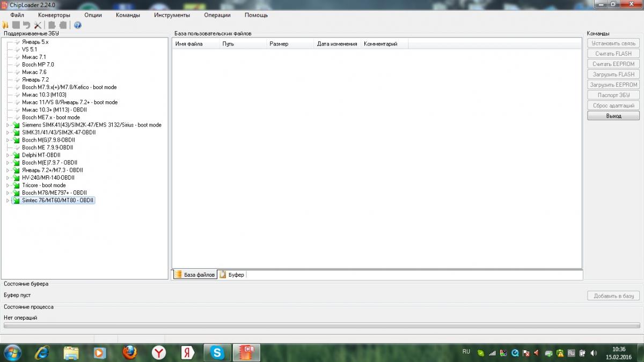Open the red Я Yandex taskbar icon

188,352
